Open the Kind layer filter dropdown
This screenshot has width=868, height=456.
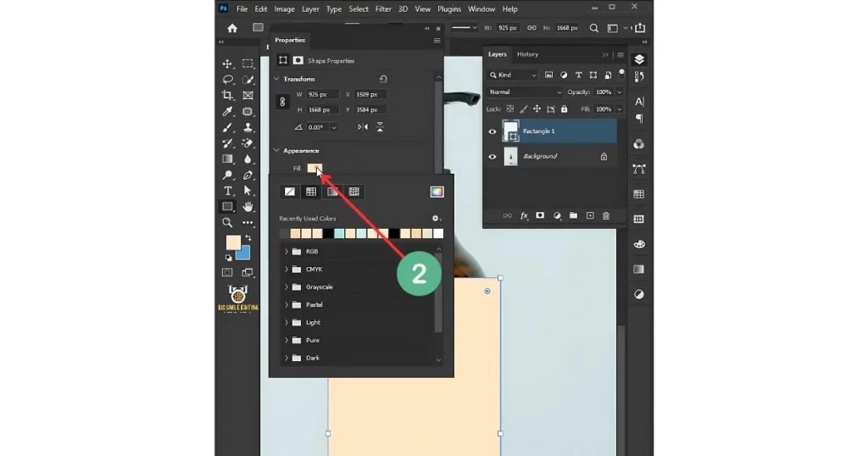[513, 75]
